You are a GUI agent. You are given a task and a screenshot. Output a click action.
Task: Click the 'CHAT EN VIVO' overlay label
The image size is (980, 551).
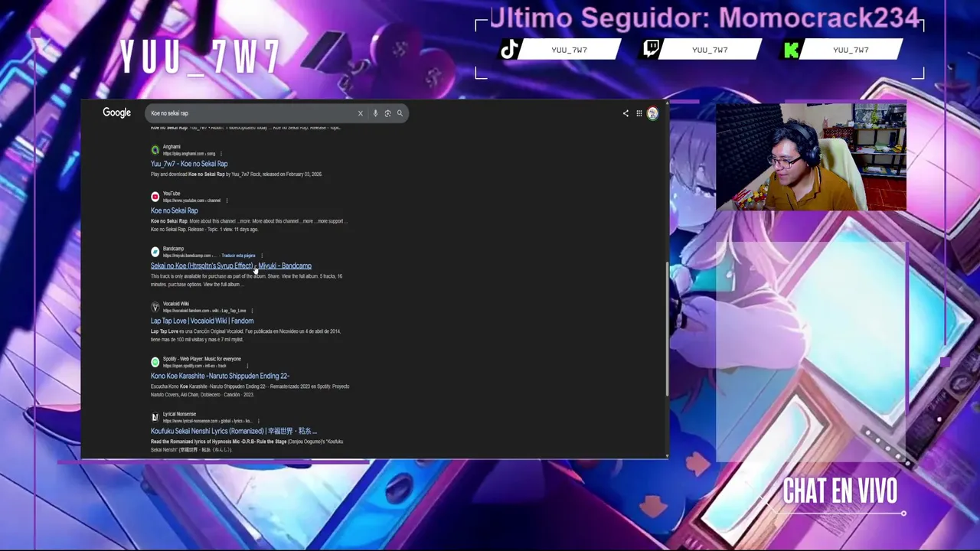(x=840, y=492)
